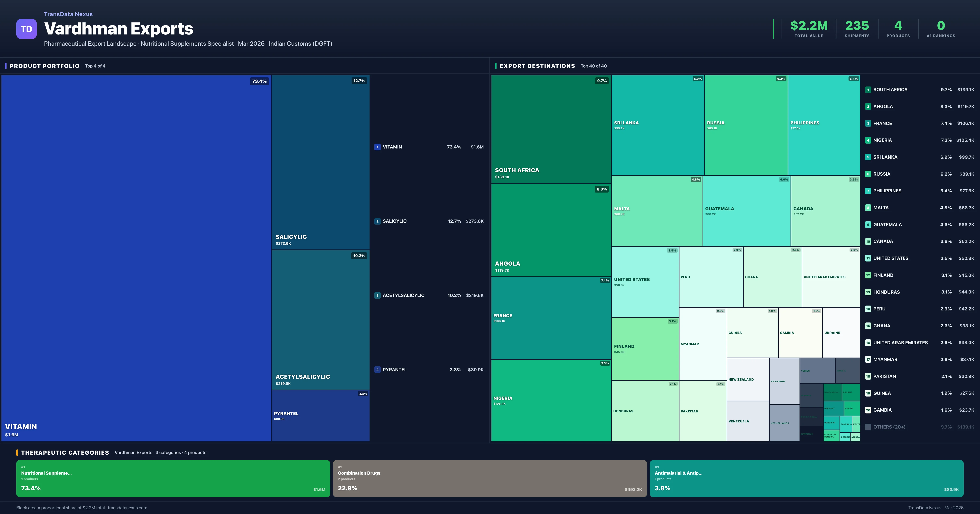Select the numbered badge next to VITAMIN
The image size is (980, 514).
pyautogui.click(x=377, y=147)
